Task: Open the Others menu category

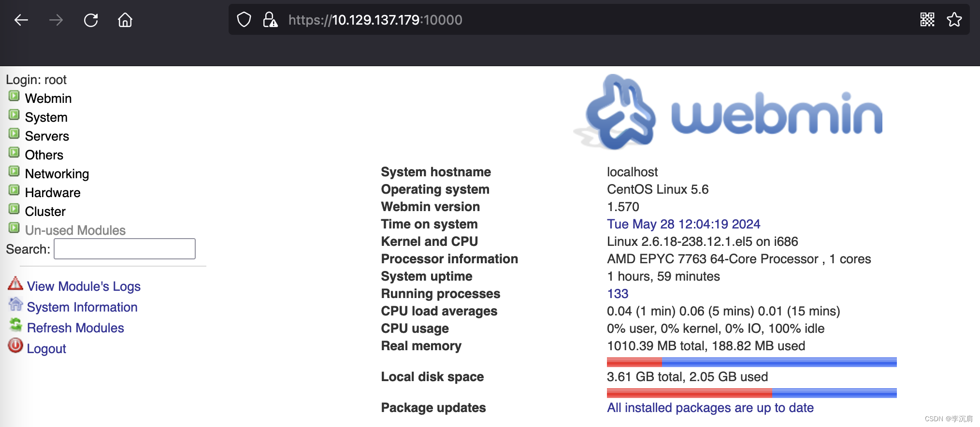Action: tap(44, 155)
